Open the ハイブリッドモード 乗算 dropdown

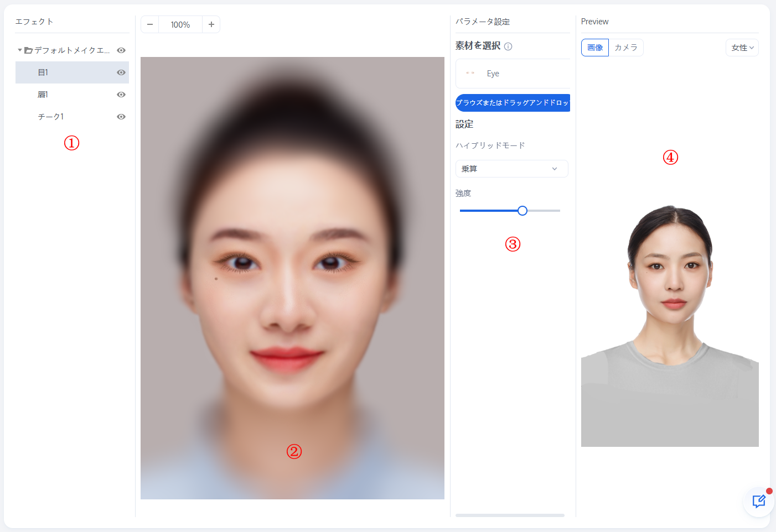(511, 169)
